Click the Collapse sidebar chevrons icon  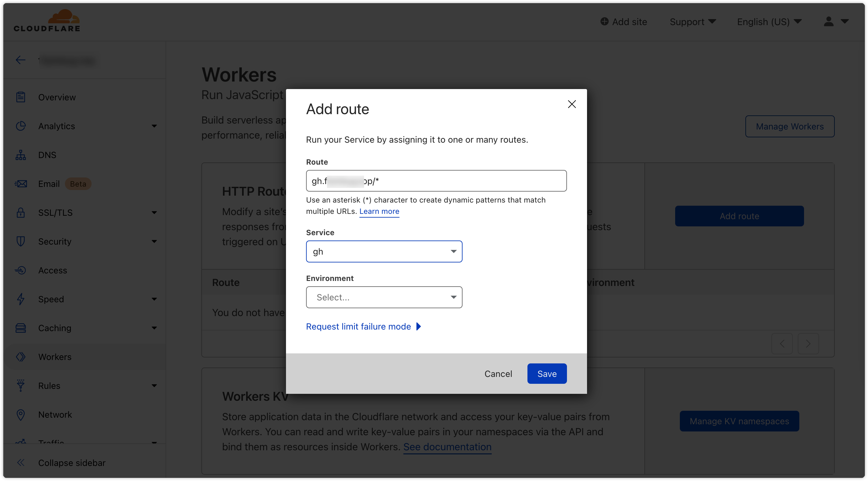(x=21, y=463)
